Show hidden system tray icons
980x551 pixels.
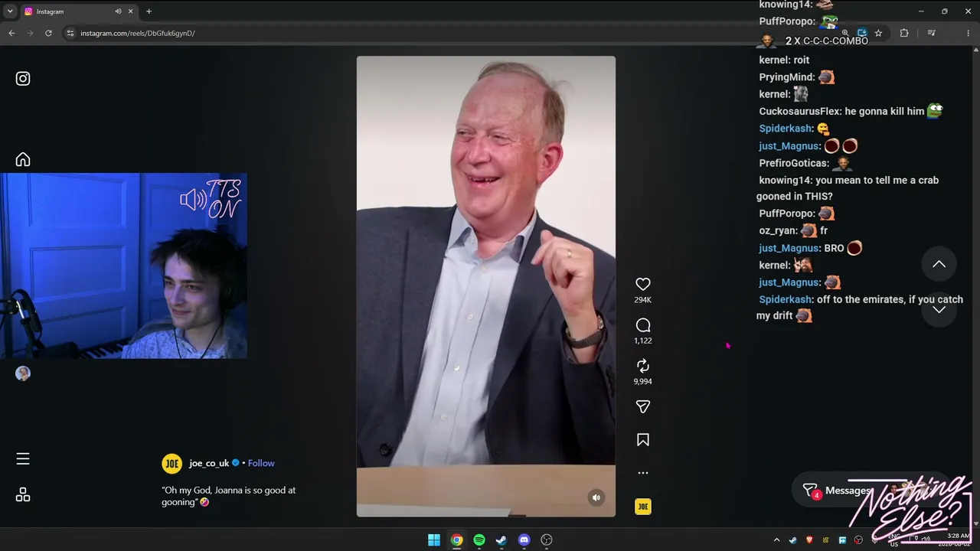pos(776,540)
